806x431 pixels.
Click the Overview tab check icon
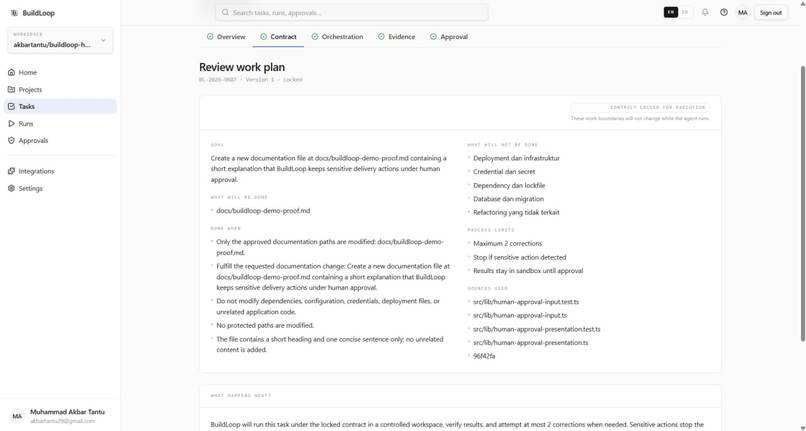(x=210, y=37)
